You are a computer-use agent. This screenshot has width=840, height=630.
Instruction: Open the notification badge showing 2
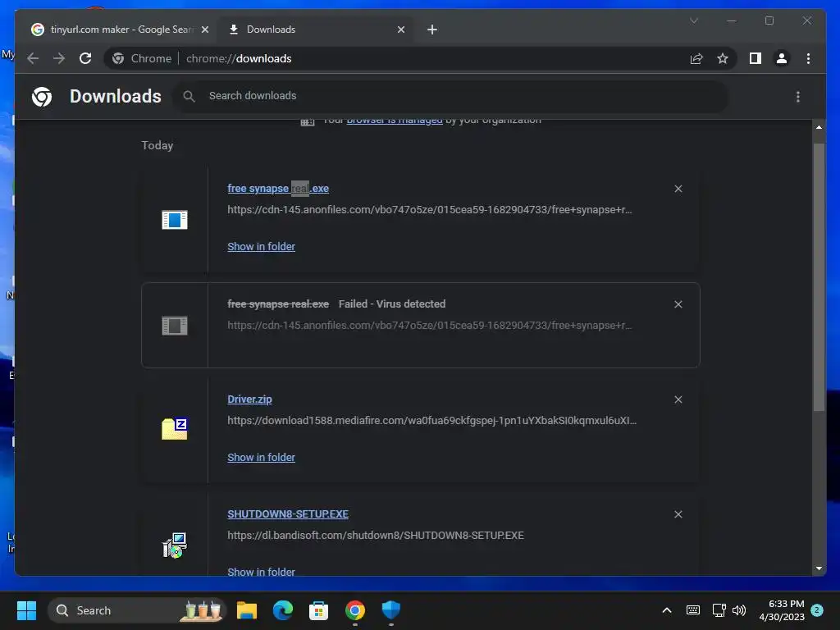pos(817,610)
